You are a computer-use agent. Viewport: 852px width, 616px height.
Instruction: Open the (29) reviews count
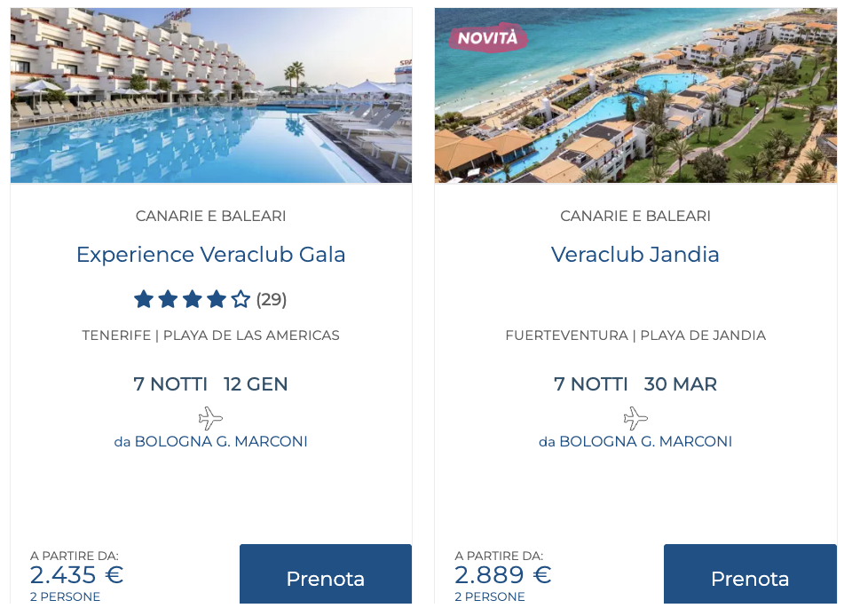(272, 299)
